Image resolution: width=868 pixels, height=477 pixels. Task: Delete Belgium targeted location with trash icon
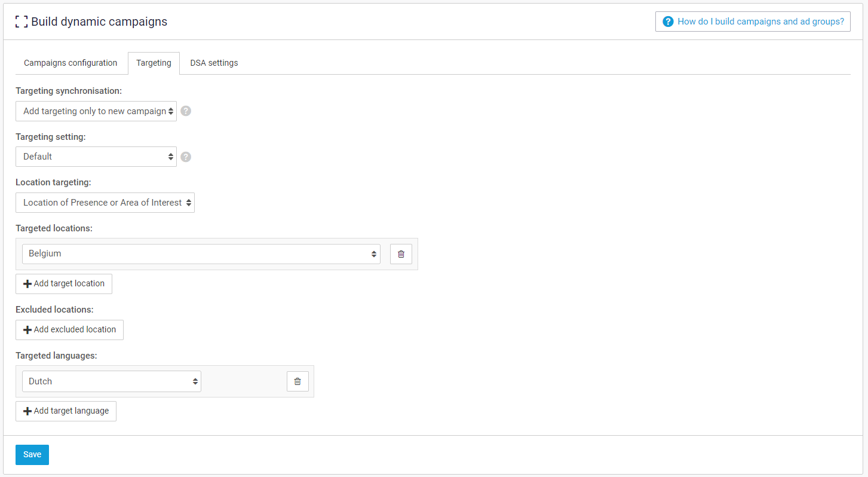[x=401, y=254]
